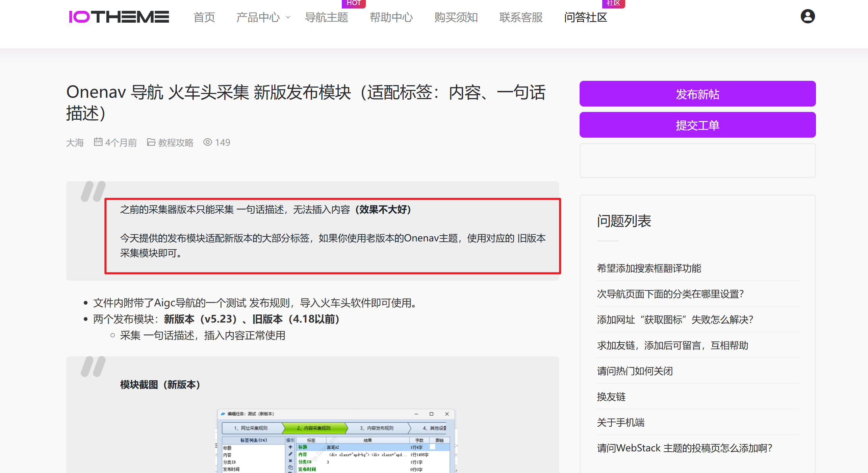Open the 产品中心 menu
Screen dimensions: 868x473
tap(258, 17)
